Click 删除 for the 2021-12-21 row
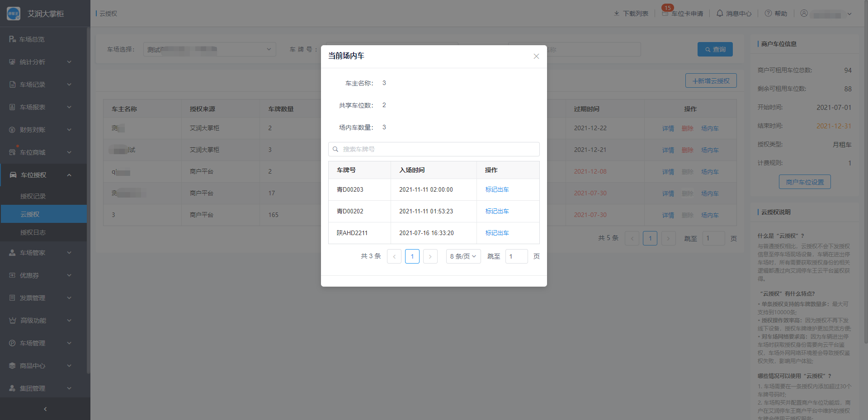The width and height of the screenshot is (868, 420). [x=688, y=150]
